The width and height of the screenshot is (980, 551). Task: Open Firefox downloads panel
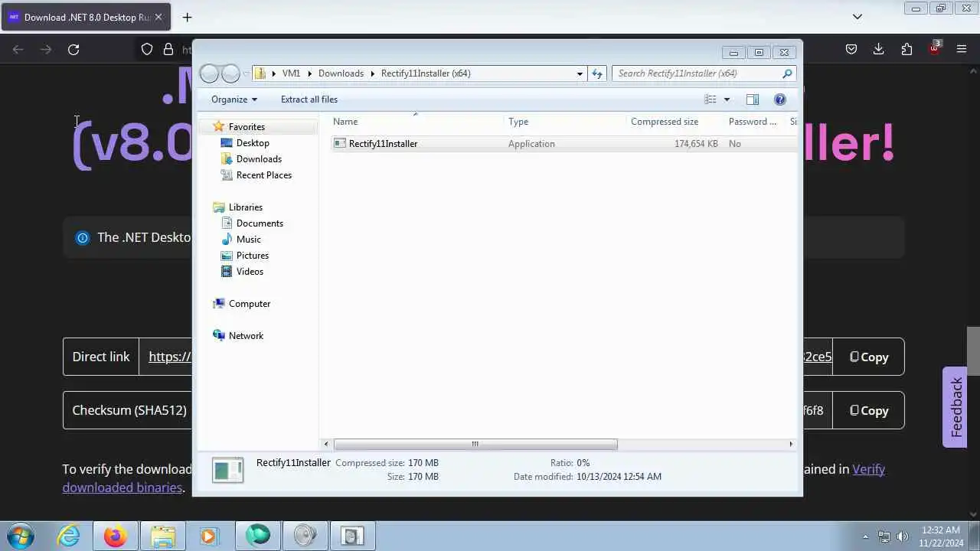[879, 49]
